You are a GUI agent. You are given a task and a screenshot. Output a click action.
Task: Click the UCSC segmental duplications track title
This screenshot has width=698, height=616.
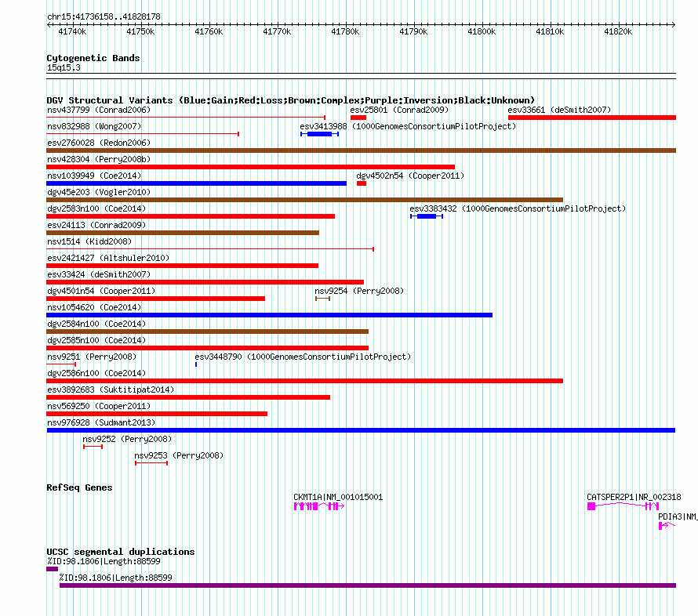pos(121,552)
